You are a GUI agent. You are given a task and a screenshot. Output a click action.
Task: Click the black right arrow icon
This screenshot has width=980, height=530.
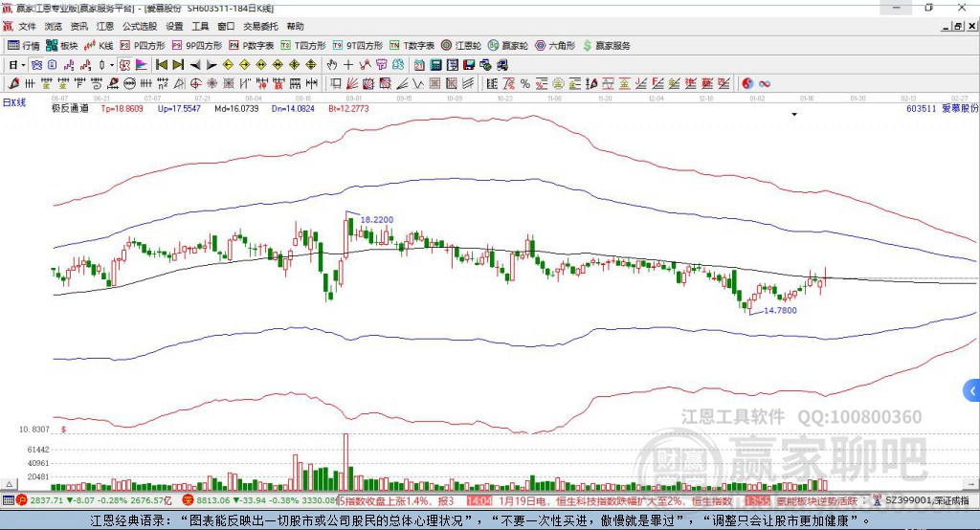coord(212,65)
